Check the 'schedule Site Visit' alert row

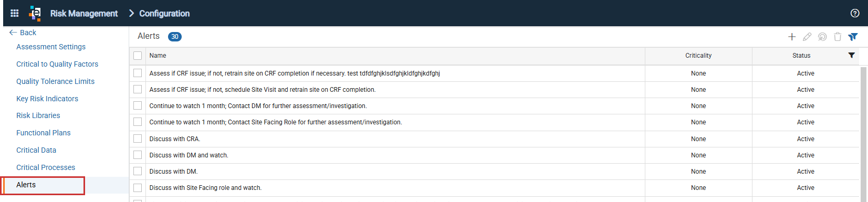(x=138, y=90)
